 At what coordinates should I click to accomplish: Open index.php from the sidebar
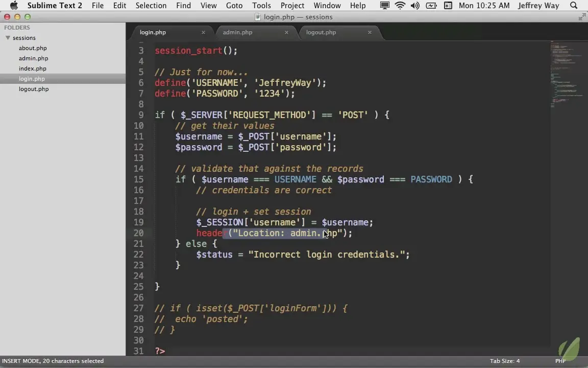33,68
